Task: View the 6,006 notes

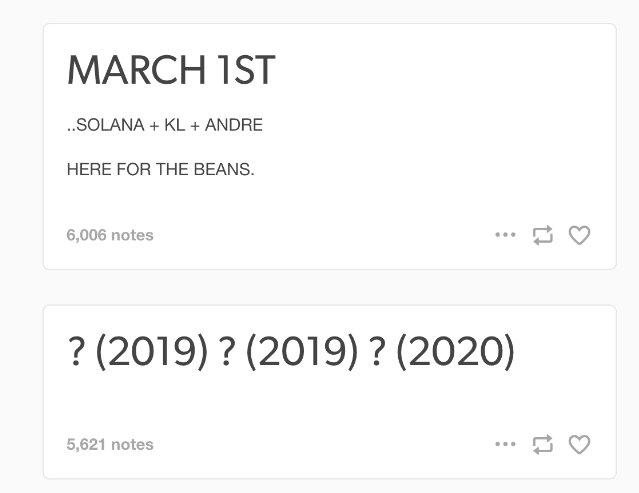Action: click(110, 235)
